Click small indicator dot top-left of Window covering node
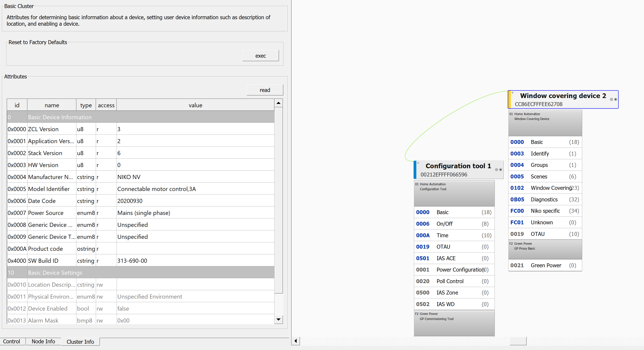 click(x=512, y=93)
